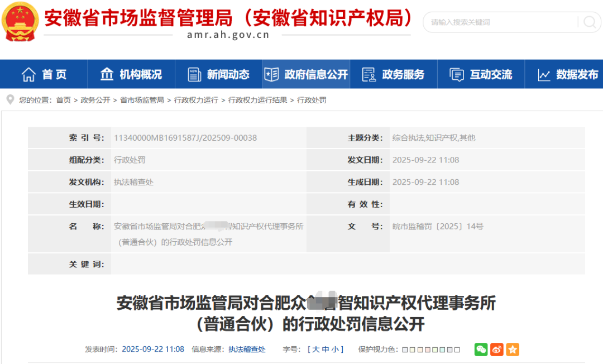Click breadcrumb link 行政权力运行结果

257,100
